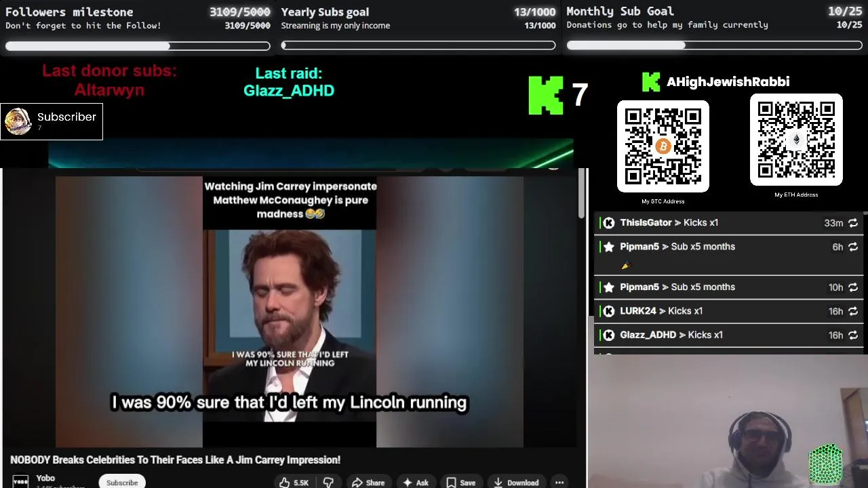Replay the Glazz_ADHD Kicks alert

(853, 335)
